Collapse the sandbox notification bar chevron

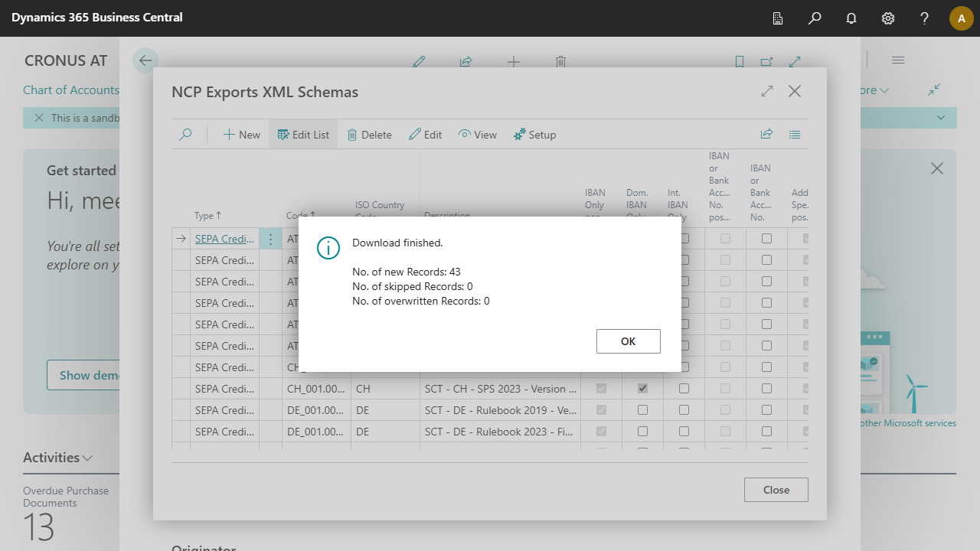pyautogui.click(x=942, y=118)
